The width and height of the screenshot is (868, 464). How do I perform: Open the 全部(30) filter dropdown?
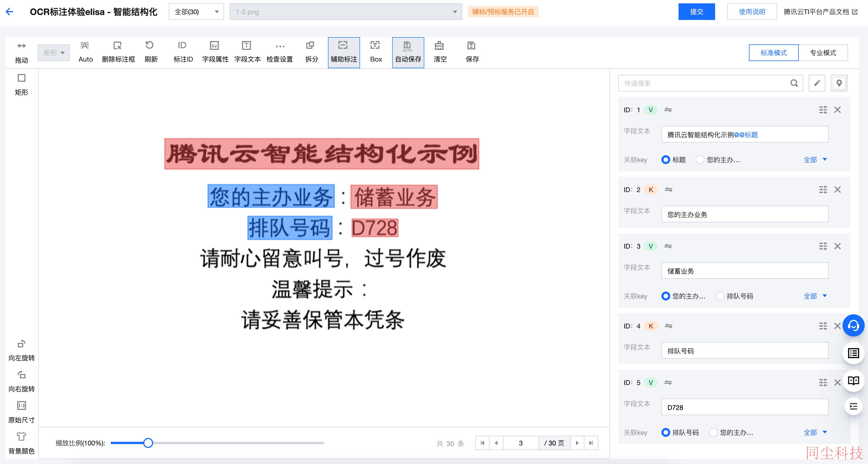coord(196,12)
